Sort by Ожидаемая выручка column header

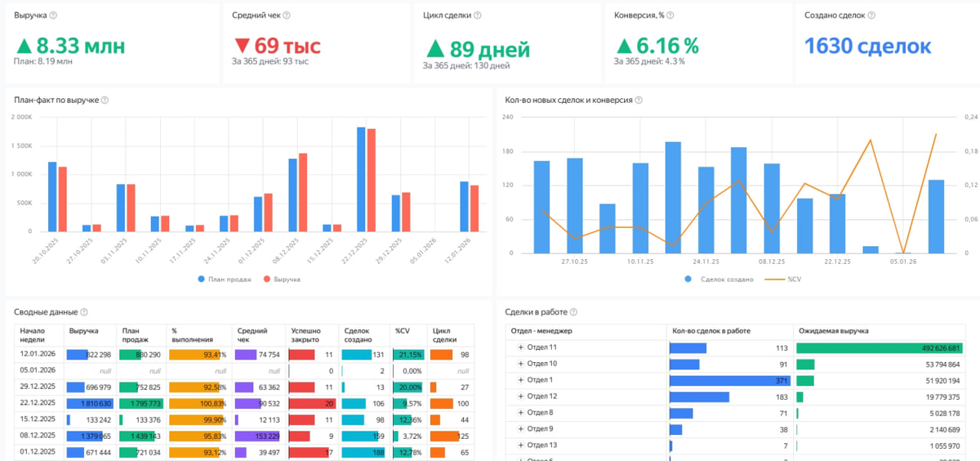point(879,331)
